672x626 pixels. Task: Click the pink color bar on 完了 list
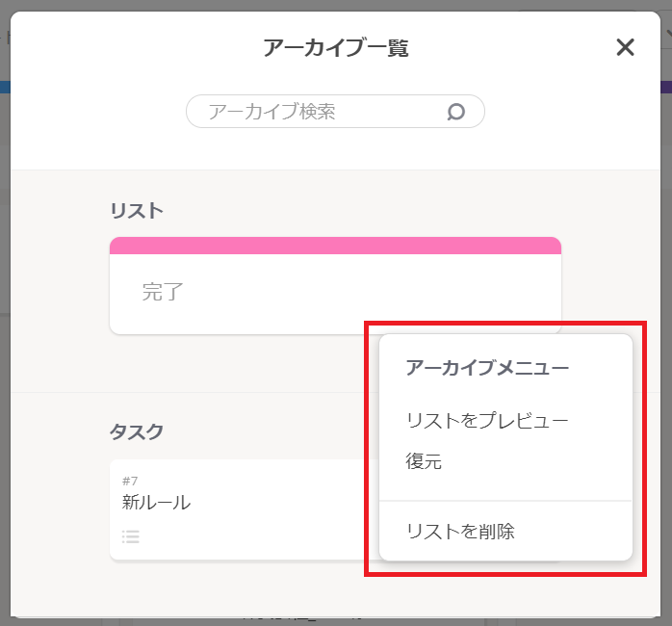coord(335,246)
